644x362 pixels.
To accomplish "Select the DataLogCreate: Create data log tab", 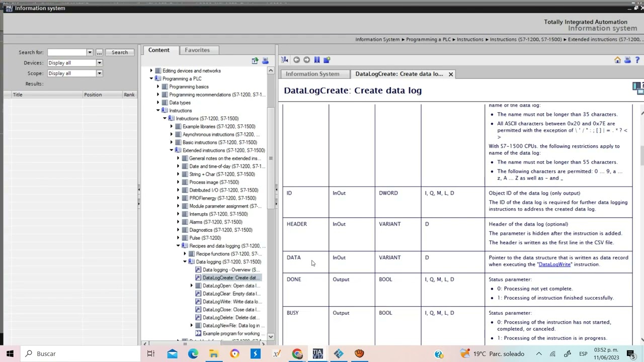I will coord(399,74).
